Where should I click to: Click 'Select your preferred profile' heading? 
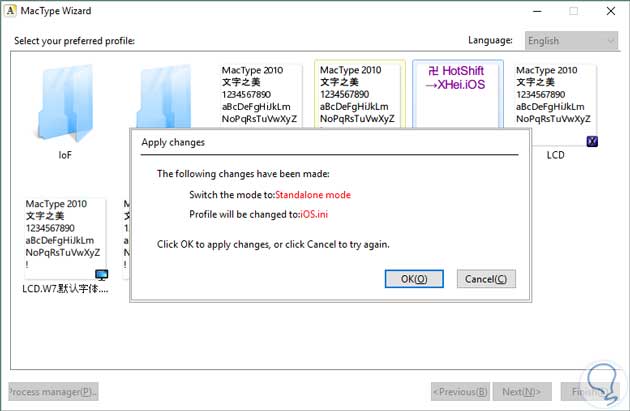pyautogui.click(x=74, y=41)
